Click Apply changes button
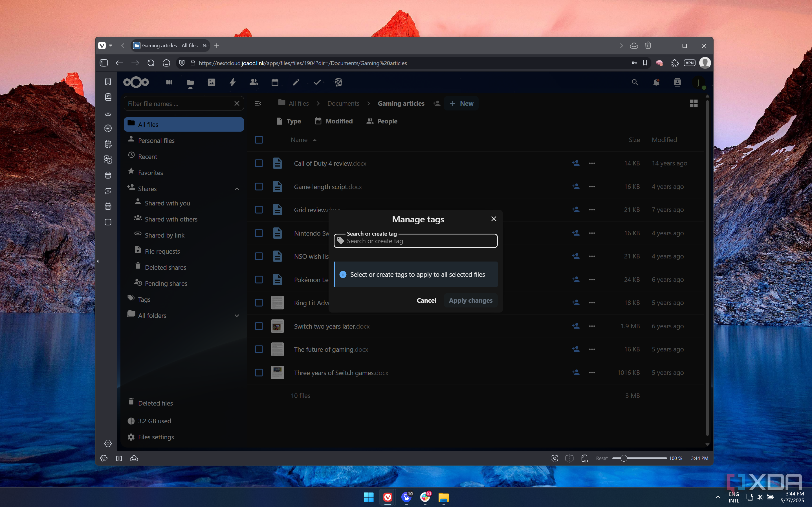 click(x=470, y=300)
